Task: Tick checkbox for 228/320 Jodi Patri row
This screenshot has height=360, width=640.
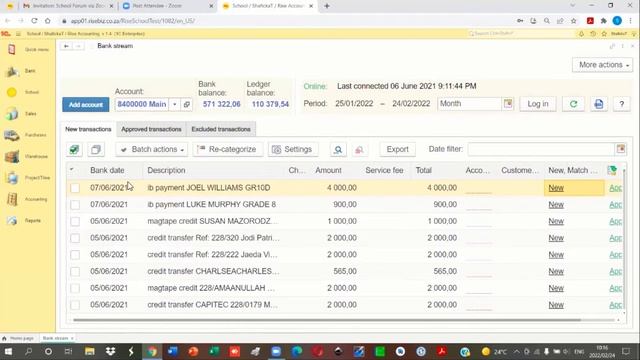Action: click(75, 238)
